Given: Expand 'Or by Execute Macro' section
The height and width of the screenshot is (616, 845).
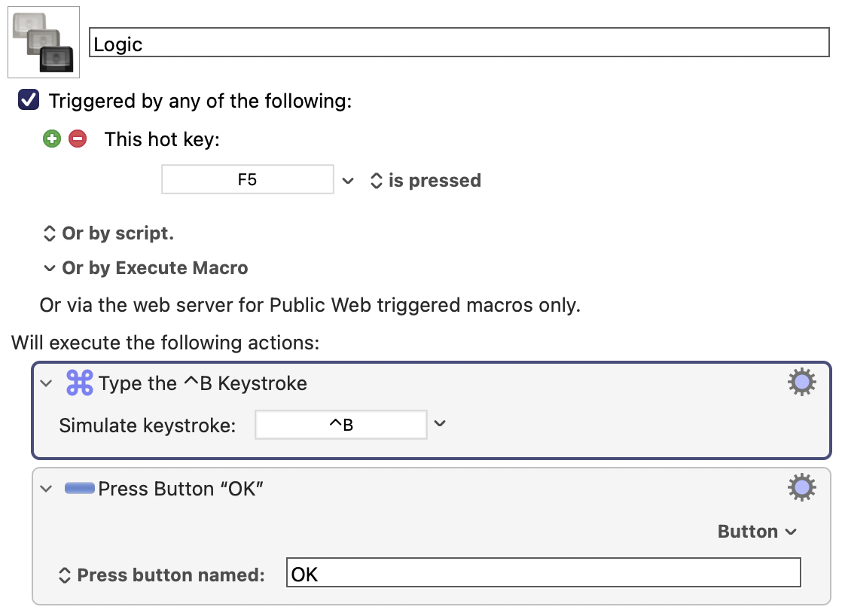Looking at the screenshot, I should (x=145, y=268).
